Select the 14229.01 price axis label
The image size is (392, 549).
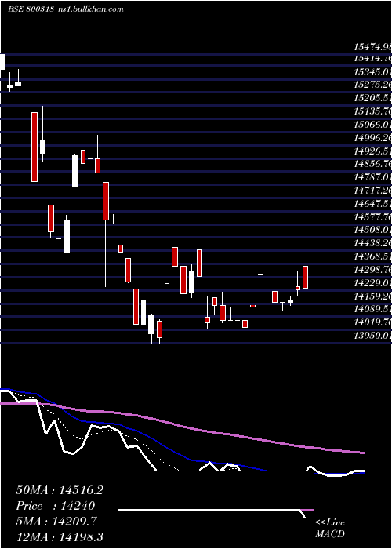coord(372,283)
